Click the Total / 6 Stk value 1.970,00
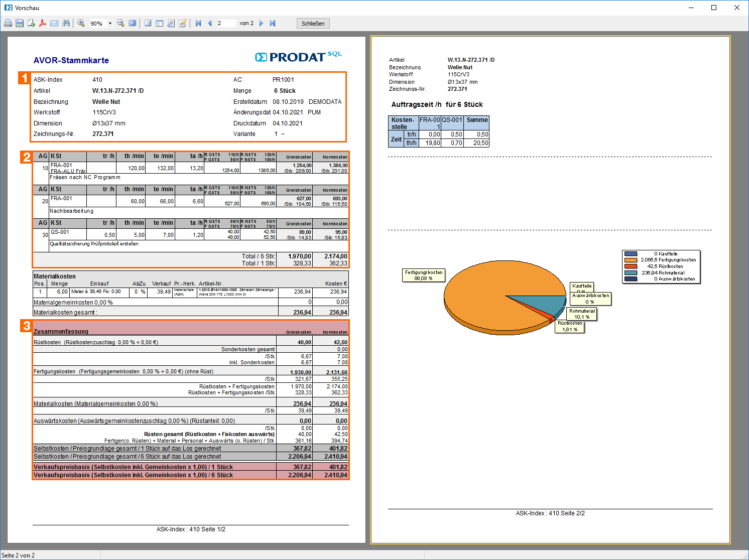The image size is (749, 560). [x=300, y=256]
